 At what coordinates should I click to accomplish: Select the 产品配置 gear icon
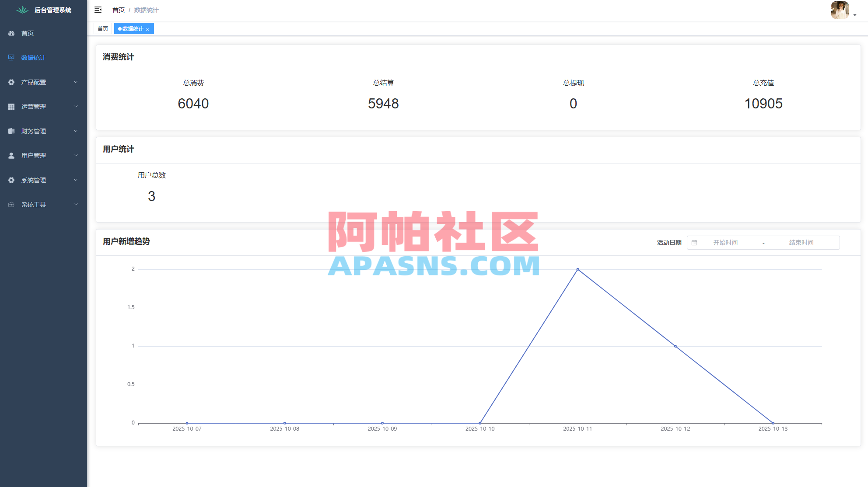pos(11,82)
